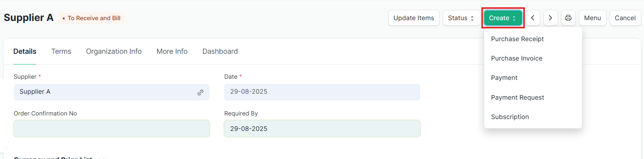The height and width of the screenshot is (159, 644).
Task: Go to previous document arrow
Action: (533, 18)
